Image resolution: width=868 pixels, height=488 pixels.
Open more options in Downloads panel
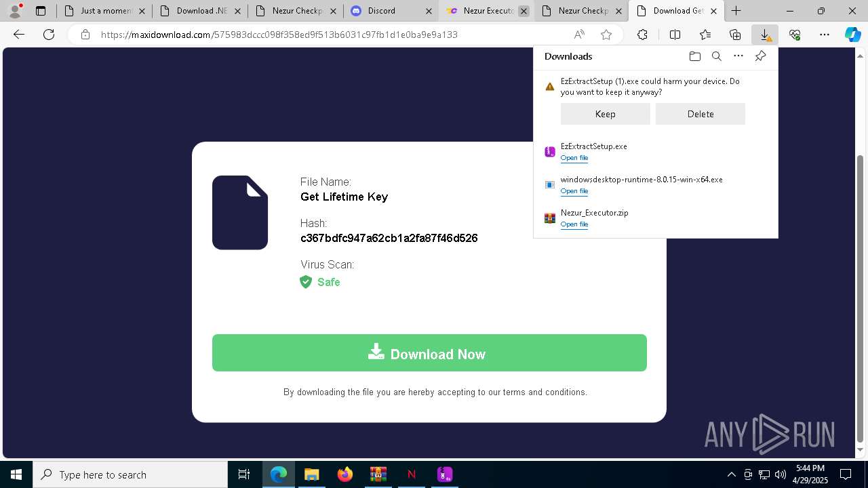[x=738, y=56]
